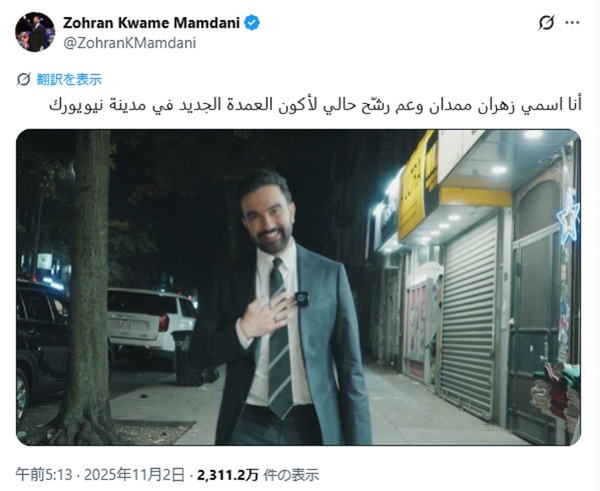
Task: Open Zohran Kwame Mamdani's profile avatar
Action: (35, 32)
